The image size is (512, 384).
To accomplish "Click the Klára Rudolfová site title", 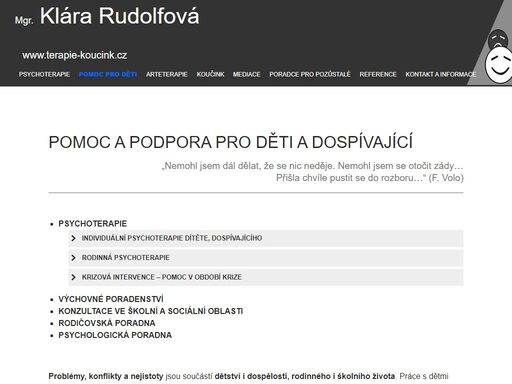I will tap(120, 16).
